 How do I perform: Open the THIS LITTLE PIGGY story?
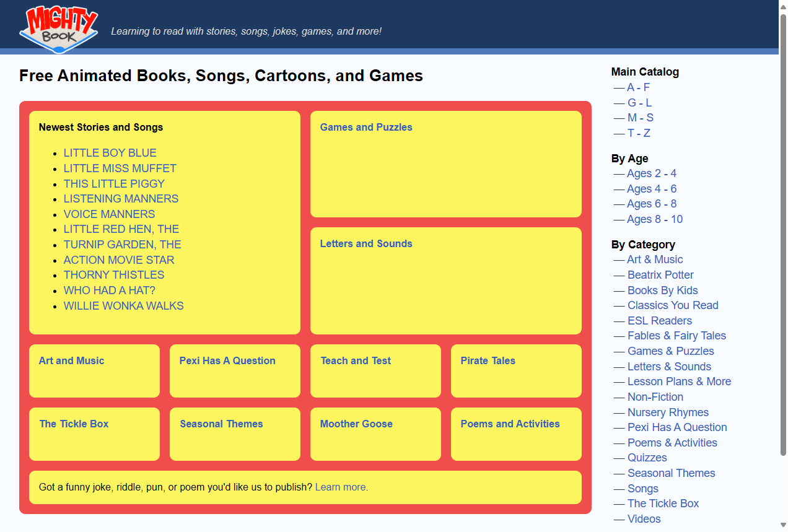[x=113, y=184]
